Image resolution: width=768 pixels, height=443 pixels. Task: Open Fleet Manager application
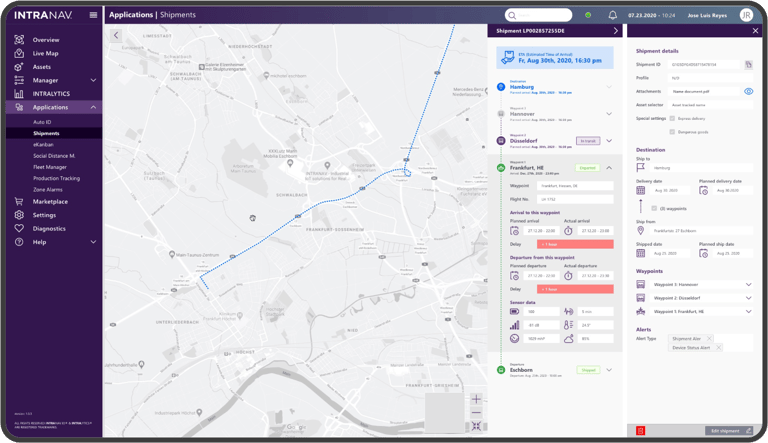coord(49,167)
